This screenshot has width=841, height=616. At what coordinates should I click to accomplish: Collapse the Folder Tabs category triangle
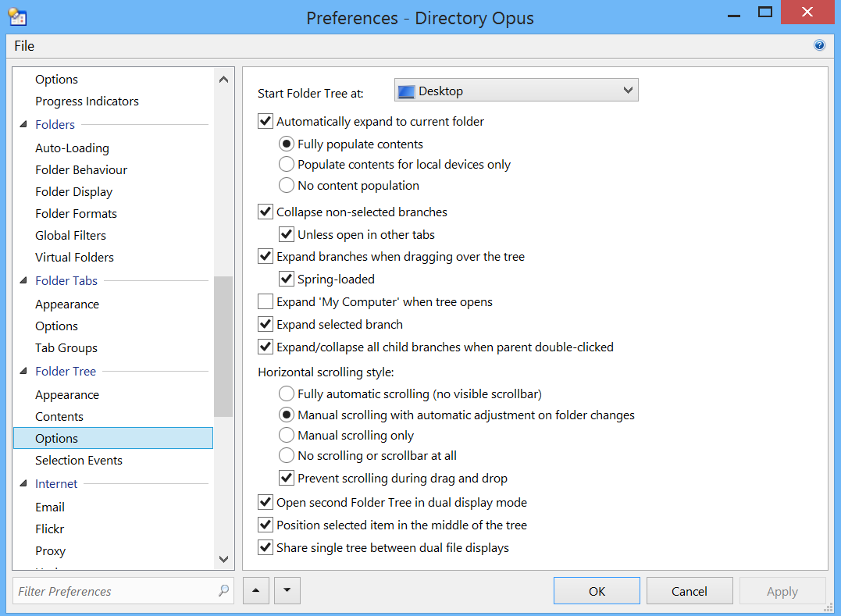click(x=23, y=280)
